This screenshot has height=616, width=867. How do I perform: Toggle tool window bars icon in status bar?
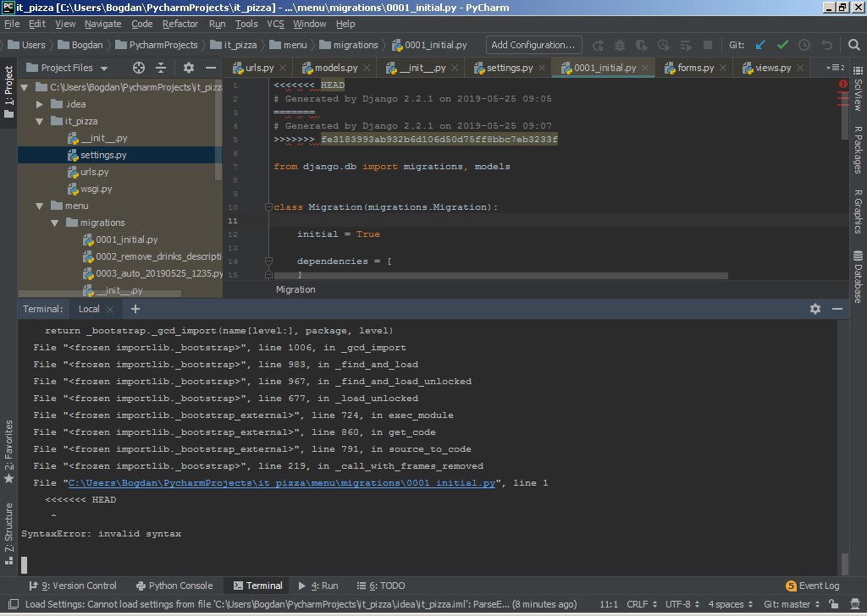click(x=14, y=604)
